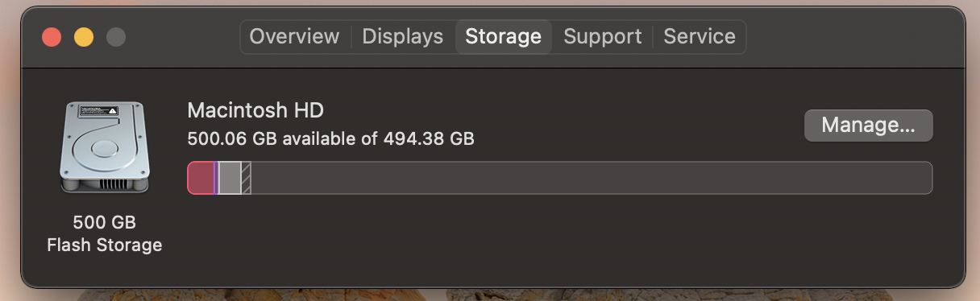The image size is (980, 301).
Task: Click the GB available storage text
Action: 330,139
